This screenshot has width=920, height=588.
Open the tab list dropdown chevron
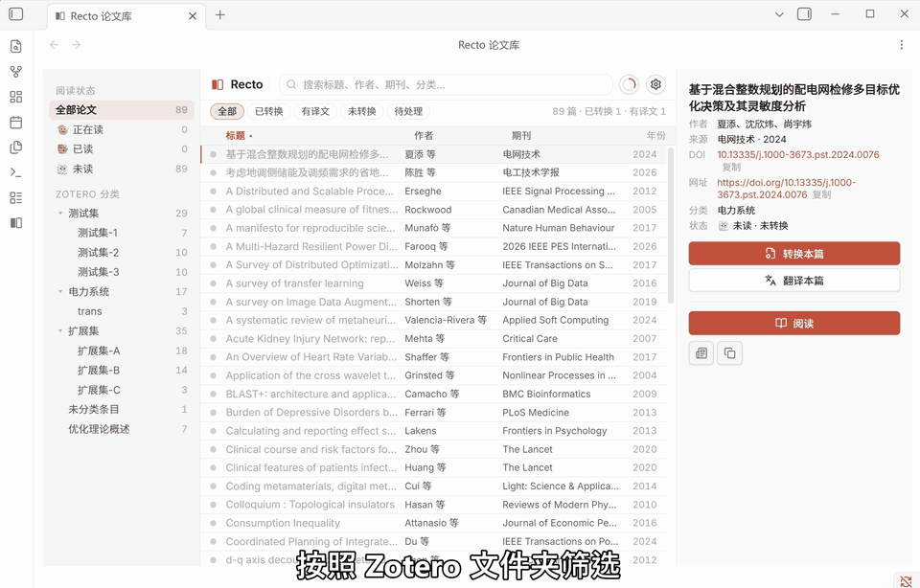(779, 14)
